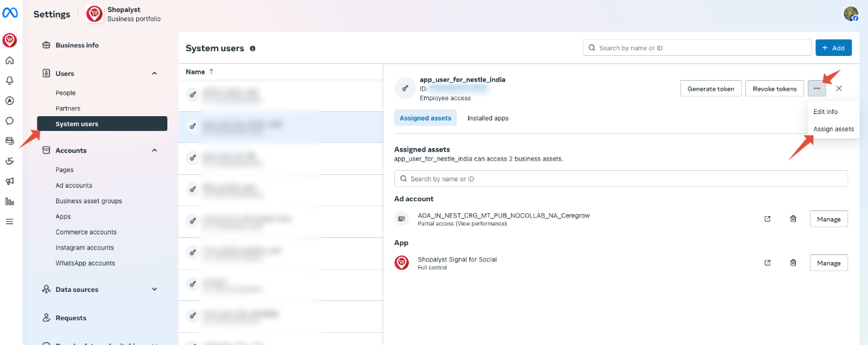Expand the Data sources section

[x=155, y=290]
